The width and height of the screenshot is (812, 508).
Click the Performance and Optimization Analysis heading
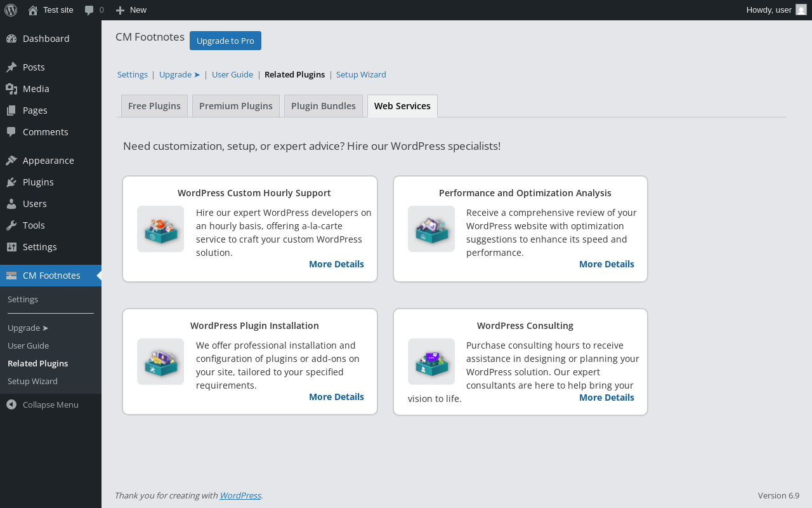[x=525, y=193]
